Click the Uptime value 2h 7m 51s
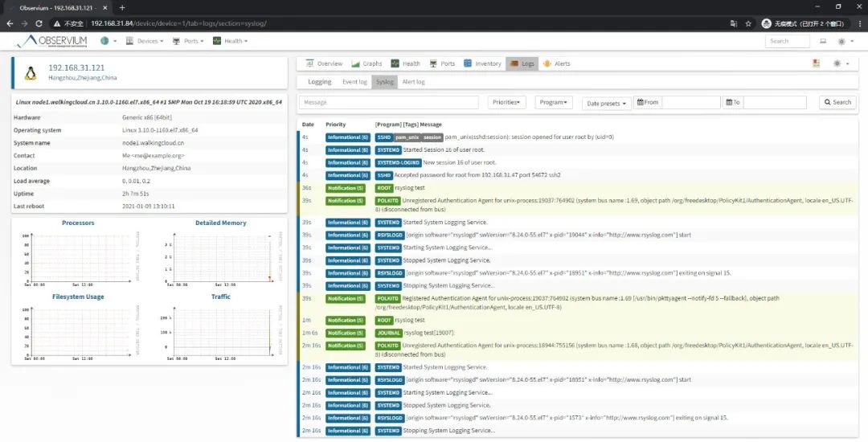This screenshot has width=868, height=442. (136, 194)
